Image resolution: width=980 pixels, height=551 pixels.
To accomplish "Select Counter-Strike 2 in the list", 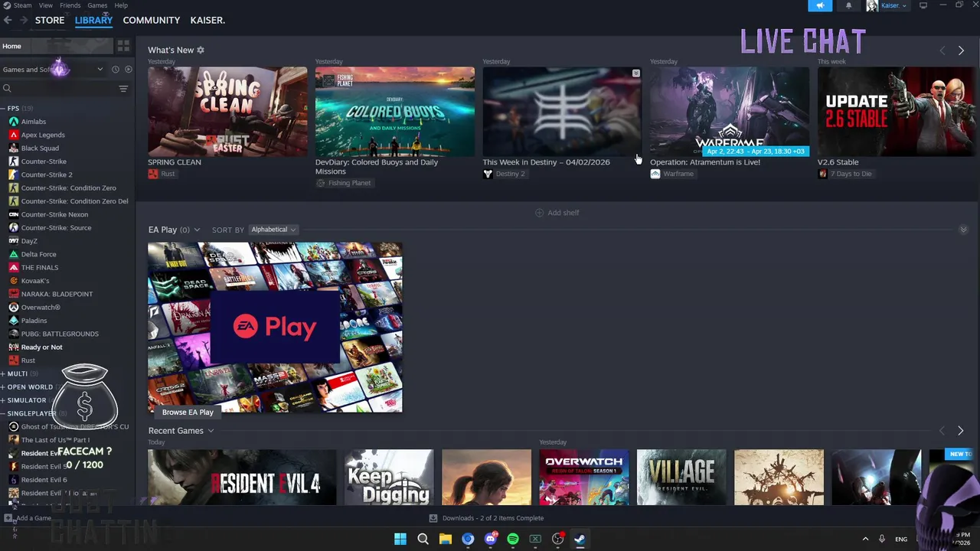I will click(x=47, y=174).
